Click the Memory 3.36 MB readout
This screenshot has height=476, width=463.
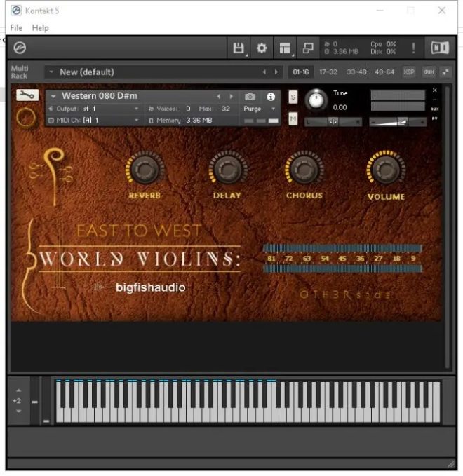click(180, 120)
